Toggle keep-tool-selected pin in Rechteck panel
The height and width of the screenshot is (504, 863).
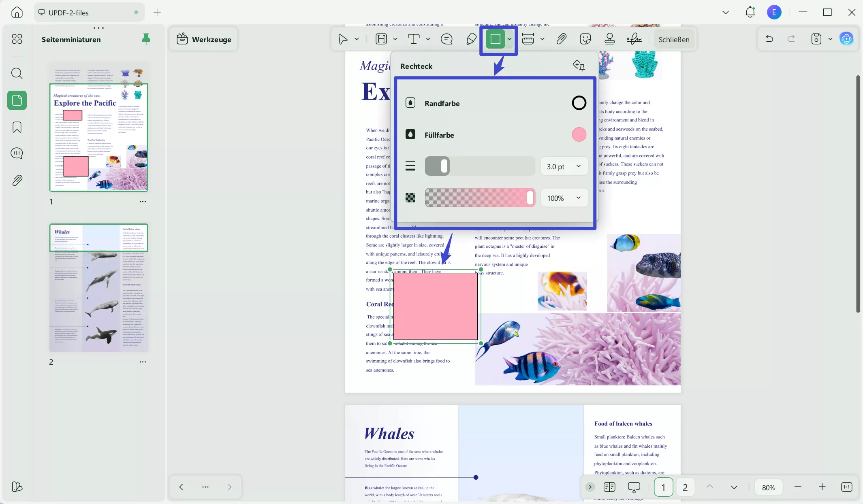[x=579, y=65]
